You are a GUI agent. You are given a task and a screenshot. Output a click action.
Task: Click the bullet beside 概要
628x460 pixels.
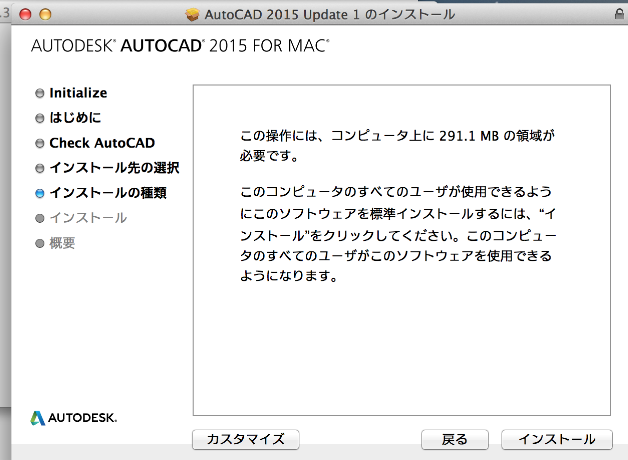pos(40,243)
